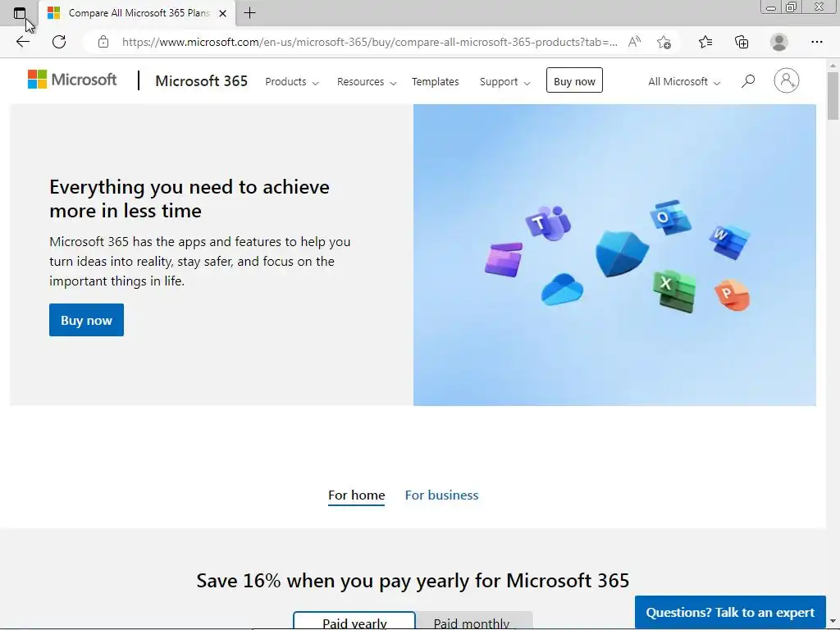Open site search magnifier icon
Viewport: 840px width, 630px height.
pos(748,81)
